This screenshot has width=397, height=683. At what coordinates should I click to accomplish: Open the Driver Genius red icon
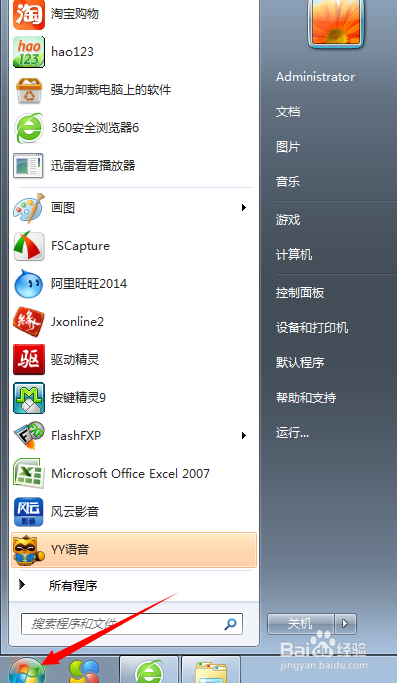point(29,359)
